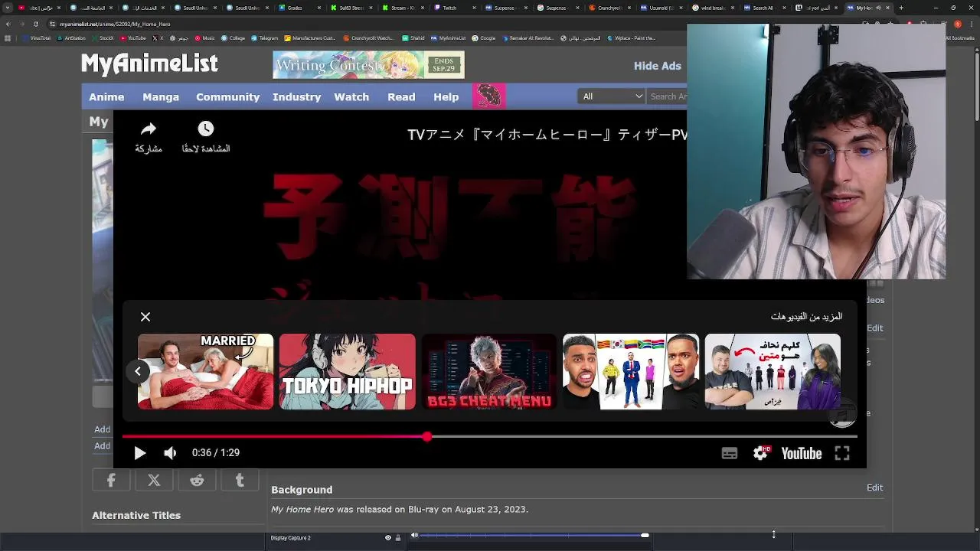Image resolution: width=980 pixels, height=551 pixels.
Task: Click browser back arrow button
Action: coord(8,24)
